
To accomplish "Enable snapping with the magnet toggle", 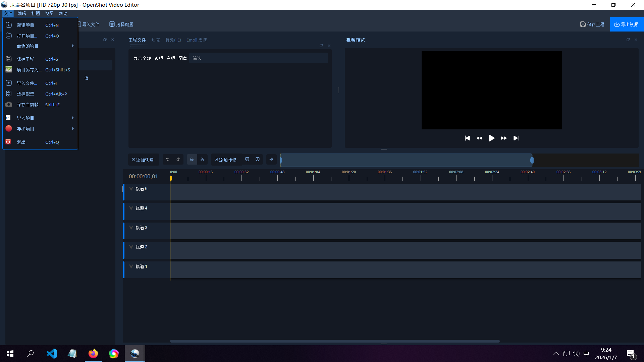I will click(x=192, y=160).
